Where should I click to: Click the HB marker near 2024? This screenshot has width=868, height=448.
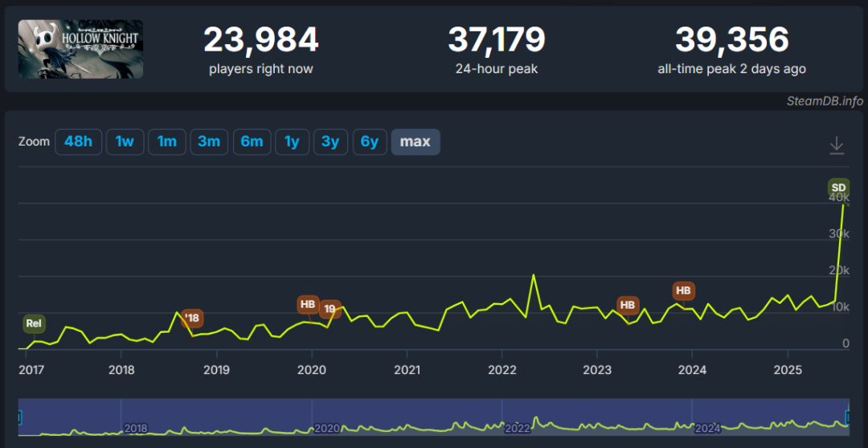tap(684, 290)
